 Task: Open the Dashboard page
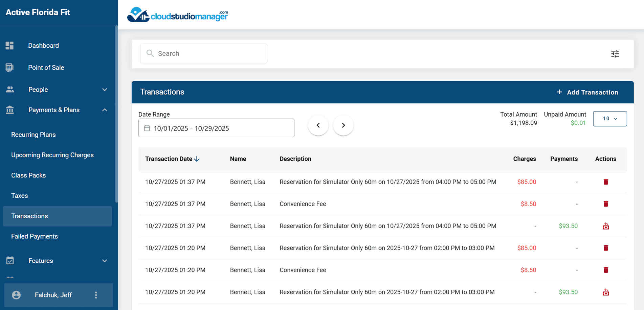(x=43, y=46)
